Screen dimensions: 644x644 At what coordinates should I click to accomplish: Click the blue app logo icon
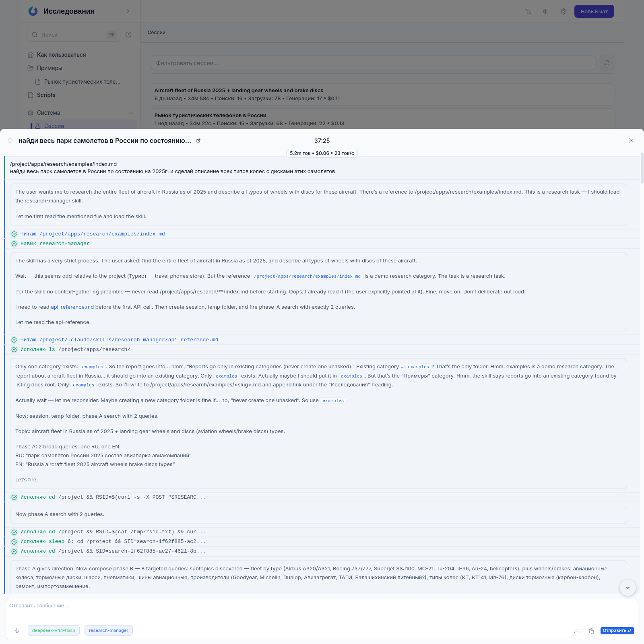click(x=33, y=11)
